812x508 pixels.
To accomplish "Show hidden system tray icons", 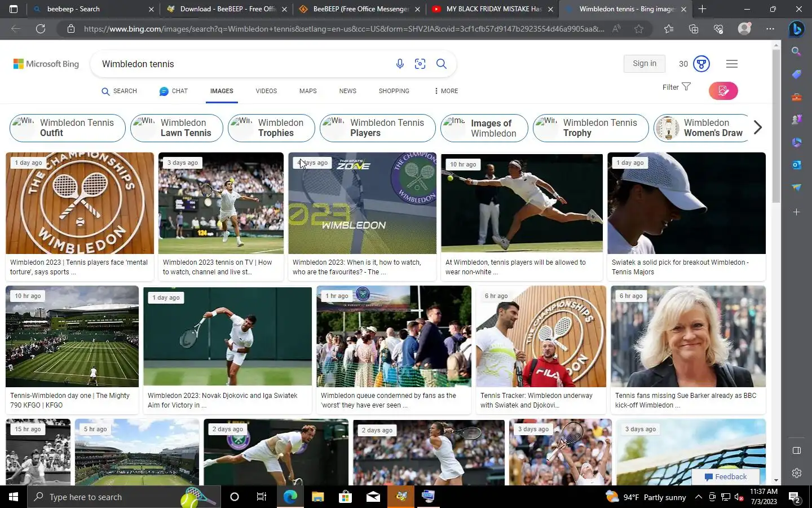I will [x=698, y=497].
